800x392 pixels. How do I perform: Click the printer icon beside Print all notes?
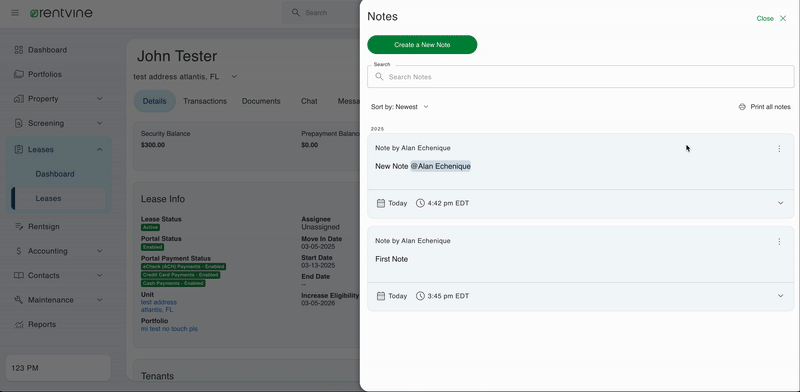tap(742, 107)
